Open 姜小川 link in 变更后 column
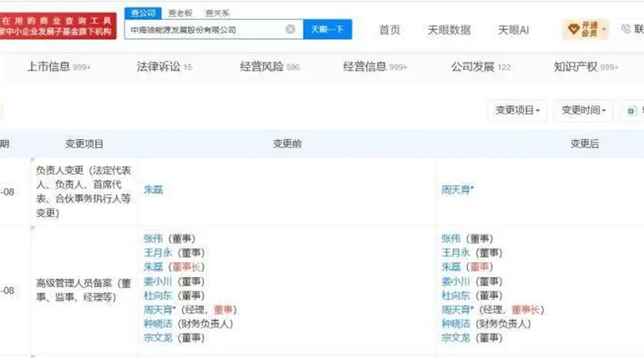Image resolution: width=644 pixels, height=358 pixels. (456, 281)
